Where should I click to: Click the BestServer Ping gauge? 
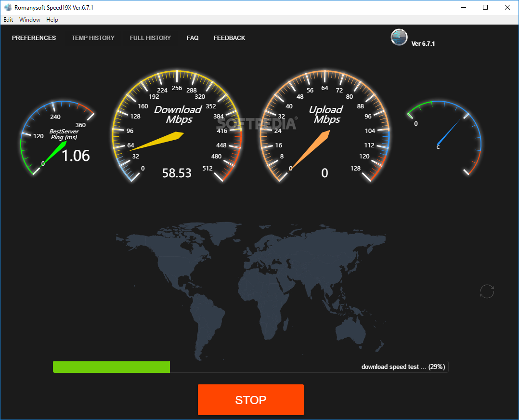pos(57,138)
